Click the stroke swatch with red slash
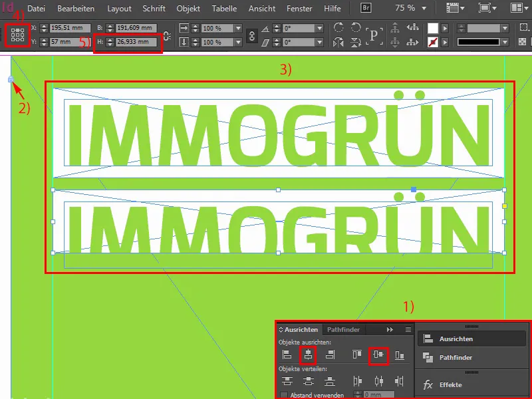Screen dimensions: 532x399 tap(433, 43)
